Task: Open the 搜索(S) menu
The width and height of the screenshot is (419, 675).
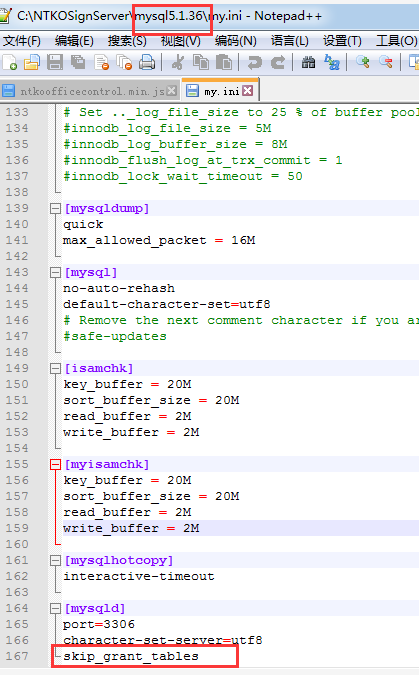Action: (x=127, y=41)
